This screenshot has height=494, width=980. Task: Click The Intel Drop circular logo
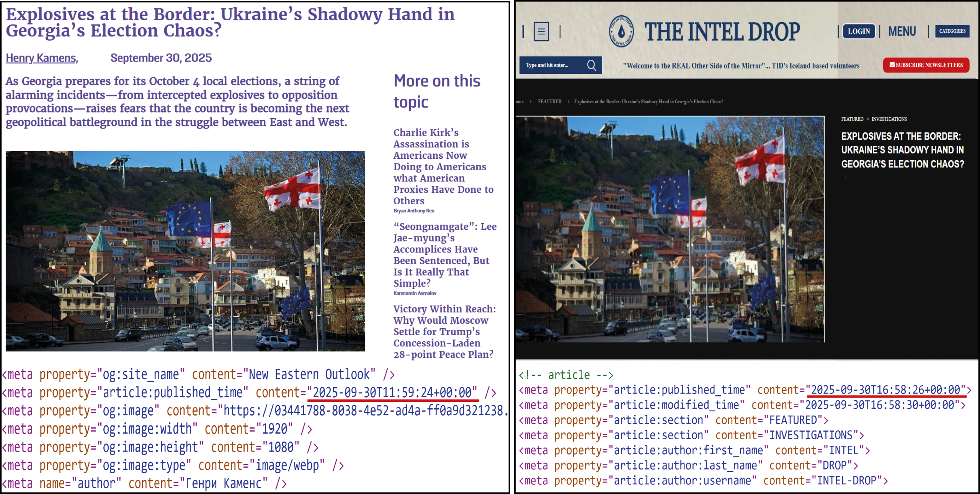click(621, 31)
